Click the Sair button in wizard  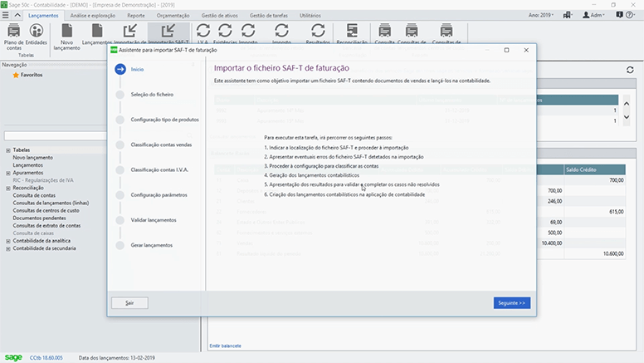click(x=129, y=303)
